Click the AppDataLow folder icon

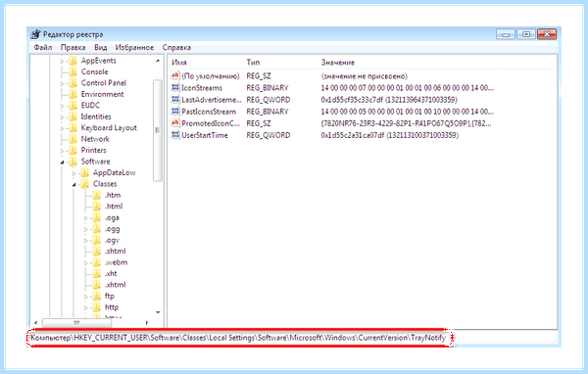[x=85, y=172]
